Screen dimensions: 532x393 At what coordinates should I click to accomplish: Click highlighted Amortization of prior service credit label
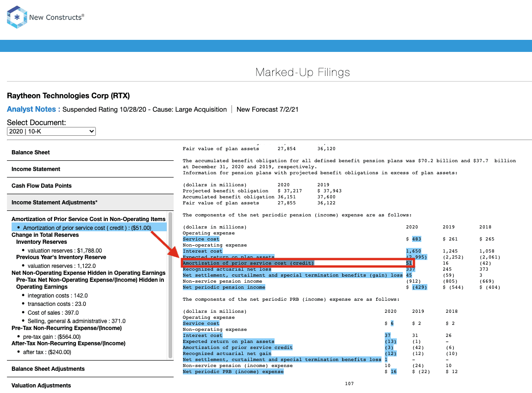point(238,348)
